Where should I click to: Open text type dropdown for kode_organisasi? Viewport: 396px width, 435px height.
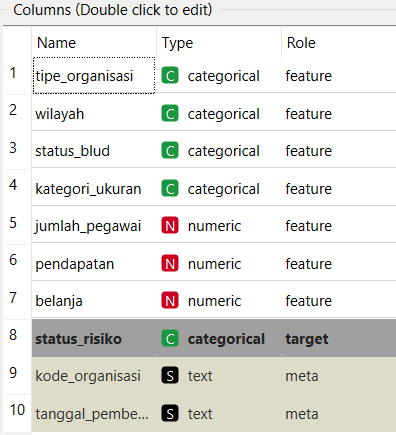[219, 375]
